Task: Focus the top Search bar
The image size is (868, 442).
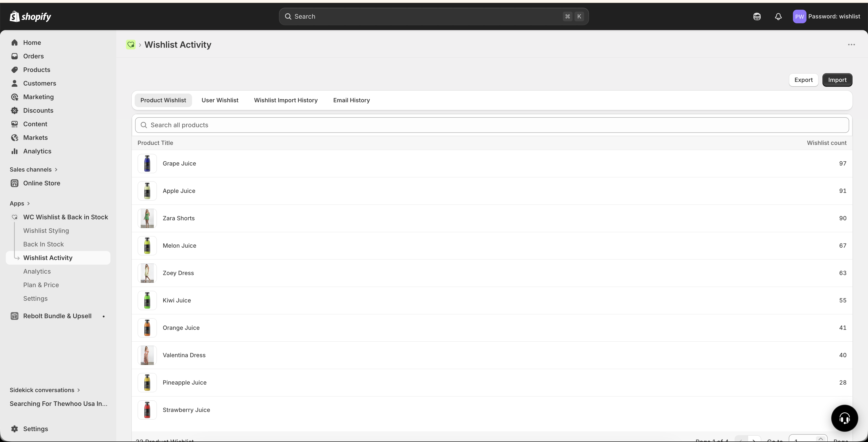Action: click(434, 16)
